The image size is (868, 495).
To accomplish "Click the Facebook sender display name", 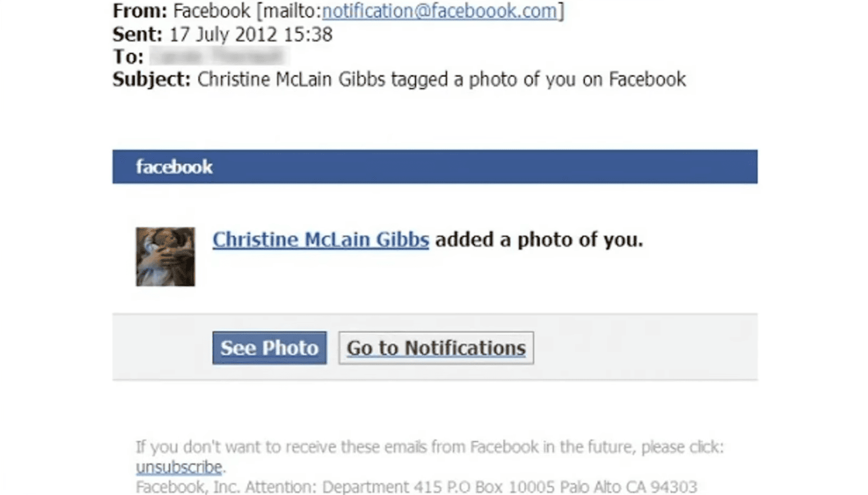I will tap(211, 11).
